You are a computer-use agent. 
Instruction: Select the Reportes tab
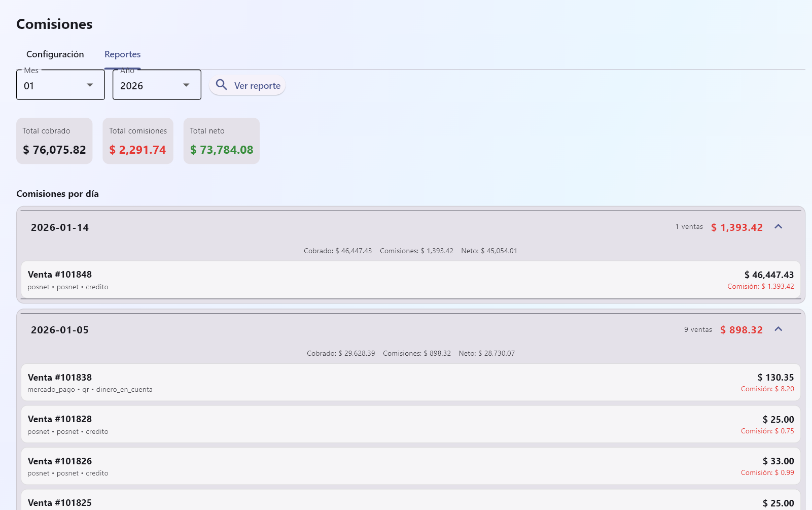click(122, 54)
